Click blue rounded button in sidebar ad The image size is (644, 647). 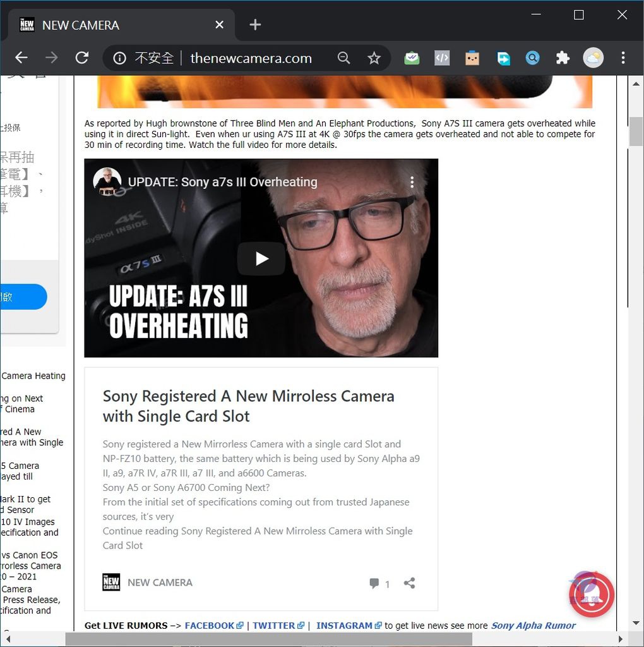pos(23,297)
